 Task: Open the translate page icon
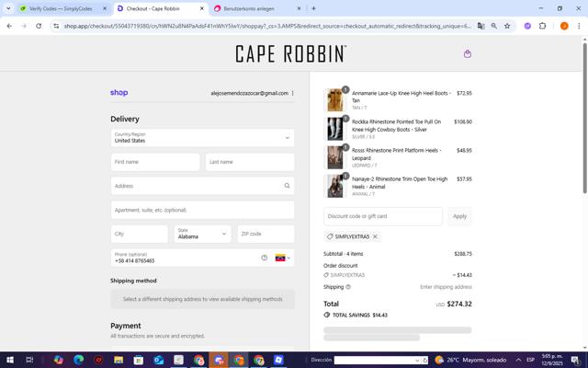click(x=481, y=26)
